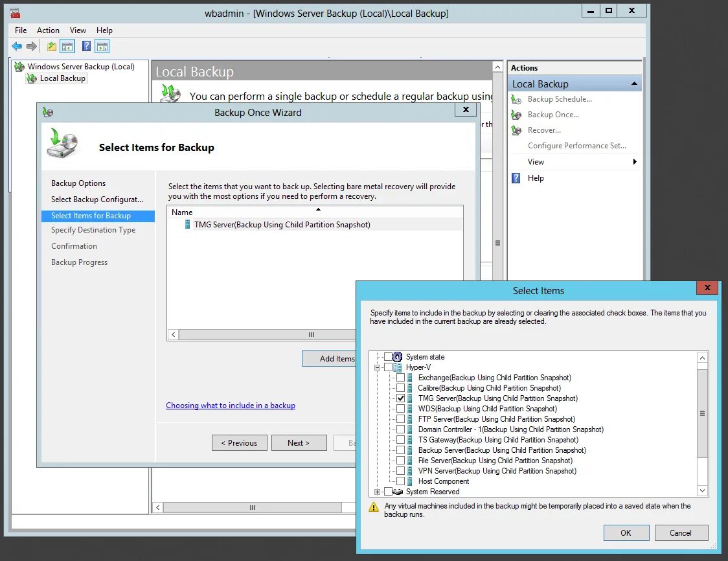The width and height of the screenshot is (728, 561).
Task: Check the Hyper-V checkbox
Action: coord(388,367)
